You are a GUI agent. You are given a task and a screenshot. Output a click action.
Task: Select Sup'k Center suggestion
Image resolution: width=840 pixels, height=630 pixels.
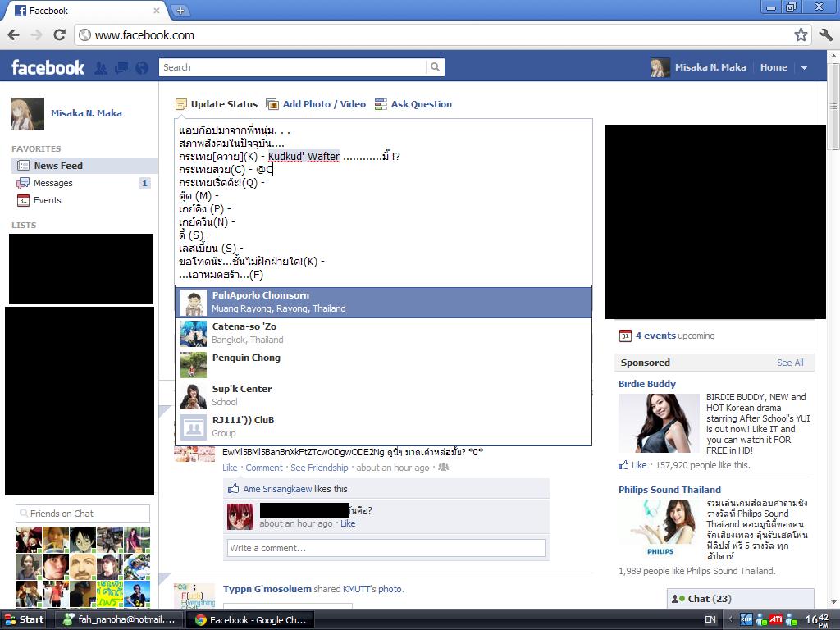point(384,395)
